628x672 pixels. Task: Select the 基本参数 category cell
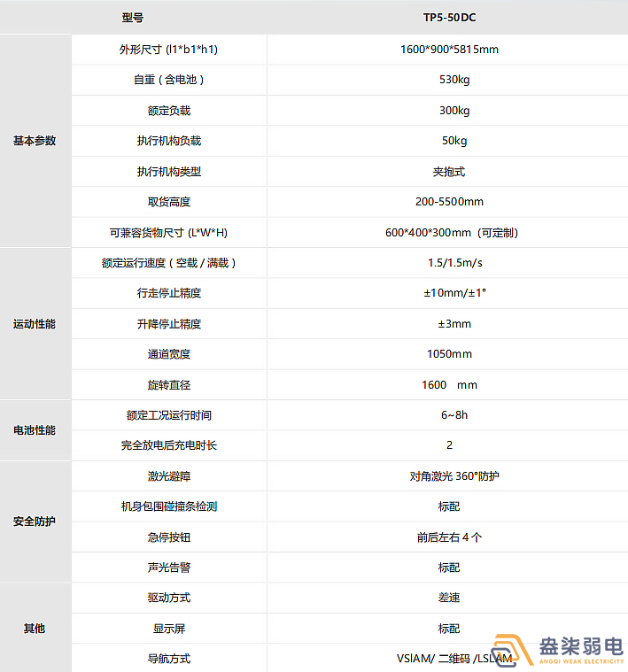tap(35, 141)
